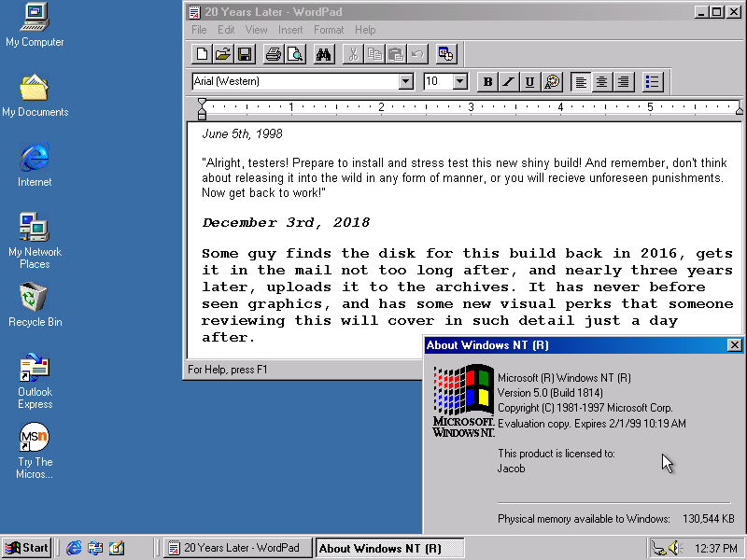This screenshot has height=560, width=747.
Task: Click the font name field Arial (Western)
Action: [295, 81]
